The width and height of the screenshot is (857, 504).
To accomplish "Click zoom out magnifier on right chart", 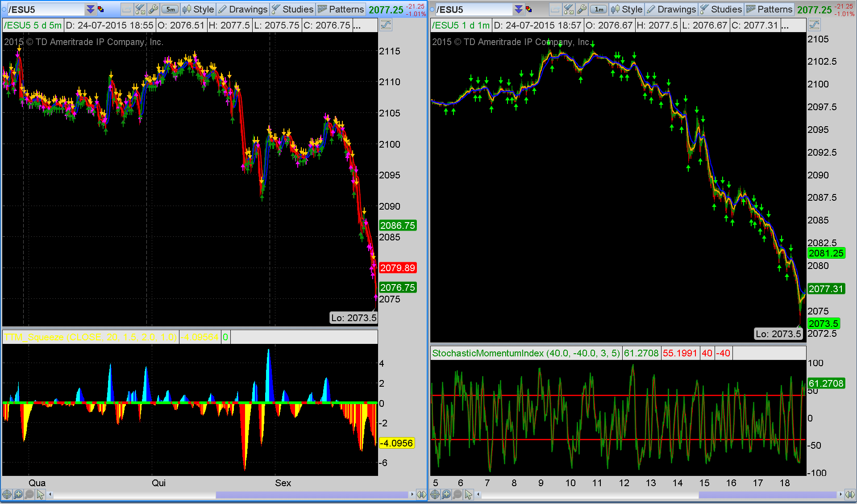I will tap(458, 494).
